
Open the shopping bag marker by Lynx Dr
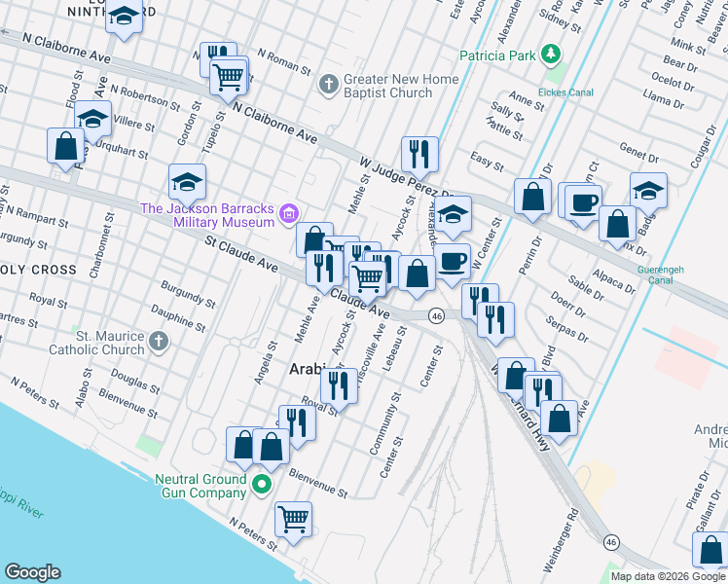(x=617, y=224)
